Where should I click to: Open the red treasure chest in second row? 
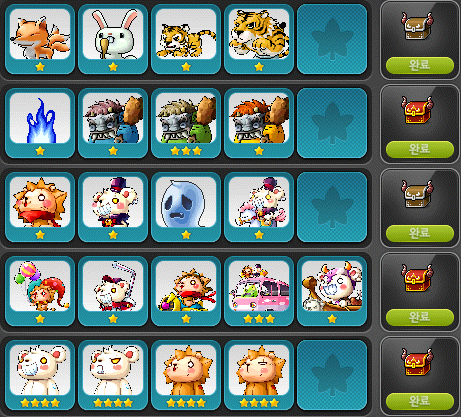[417, 110]
